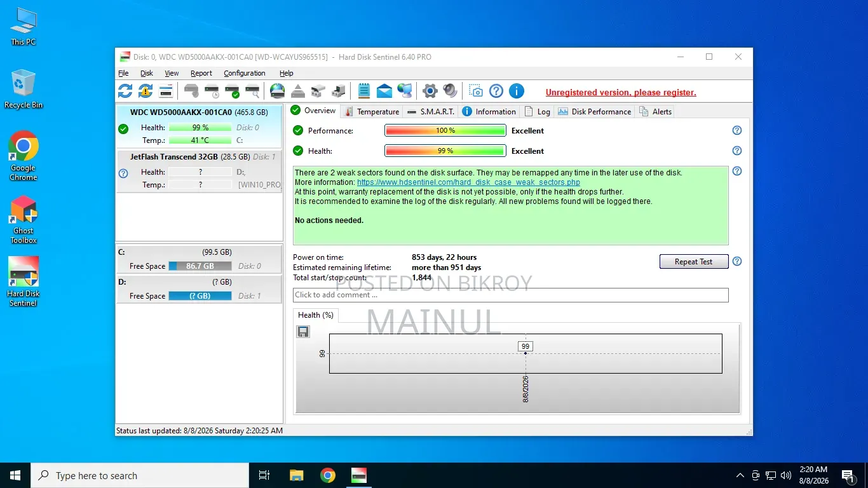This screenshot has width=868, height=488.
Task: Click the globe with monitor network icon
Action: click(x=404, y=91)
